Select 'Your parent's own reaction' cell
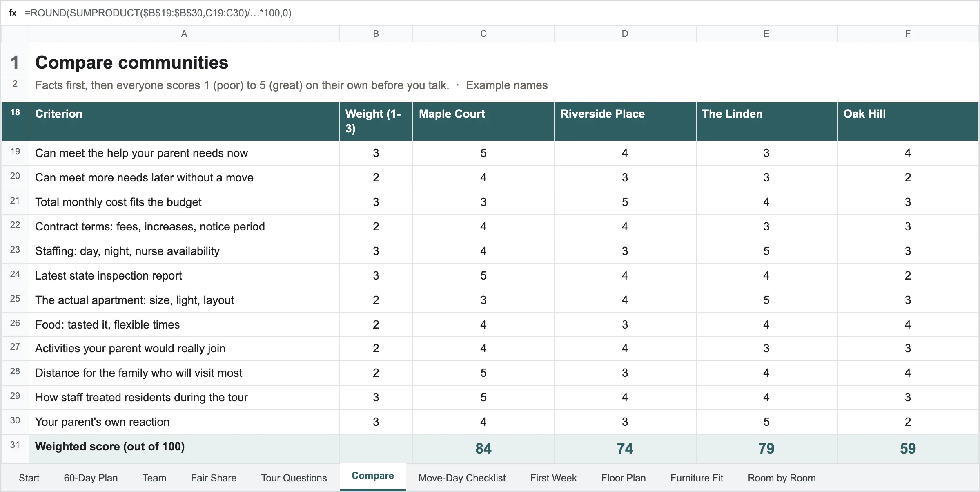 click(x=184, y=422)
